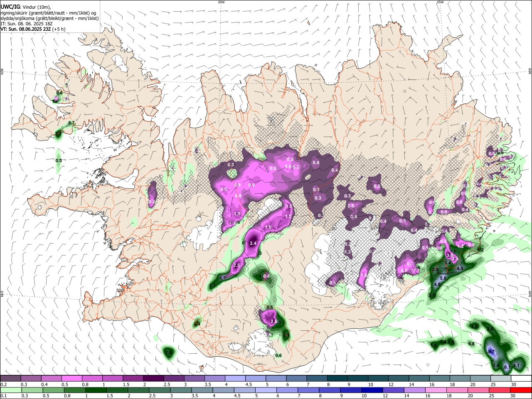Click the 8–9 dark teal swatch, upper legend row
This screenshot has height=399, width=532.
point(337,379)
